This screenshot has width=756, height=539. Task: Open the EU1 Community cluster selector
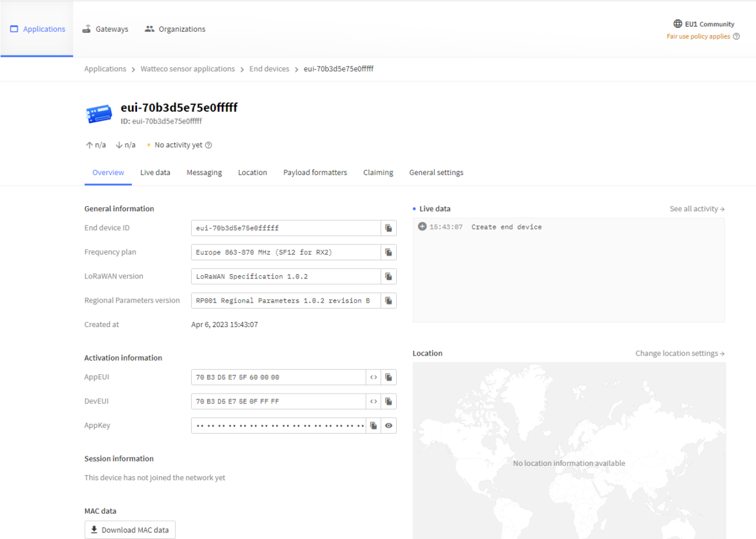[x=703, y=24]
